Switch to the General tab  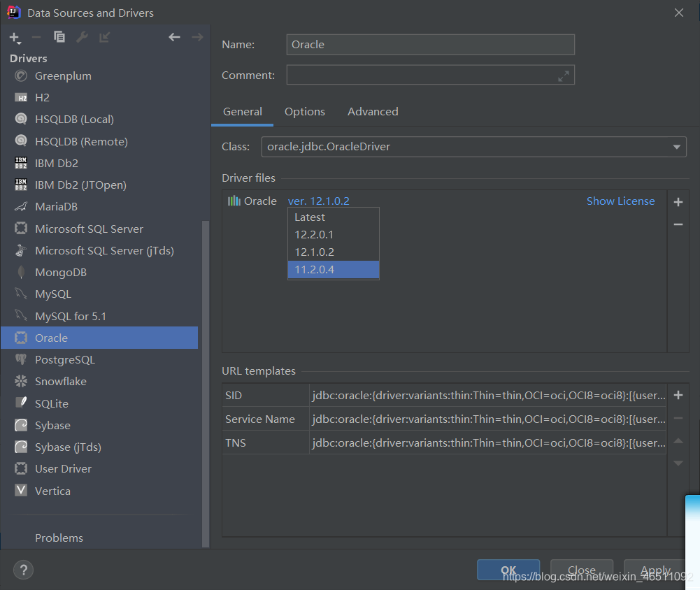pos(243,112)
